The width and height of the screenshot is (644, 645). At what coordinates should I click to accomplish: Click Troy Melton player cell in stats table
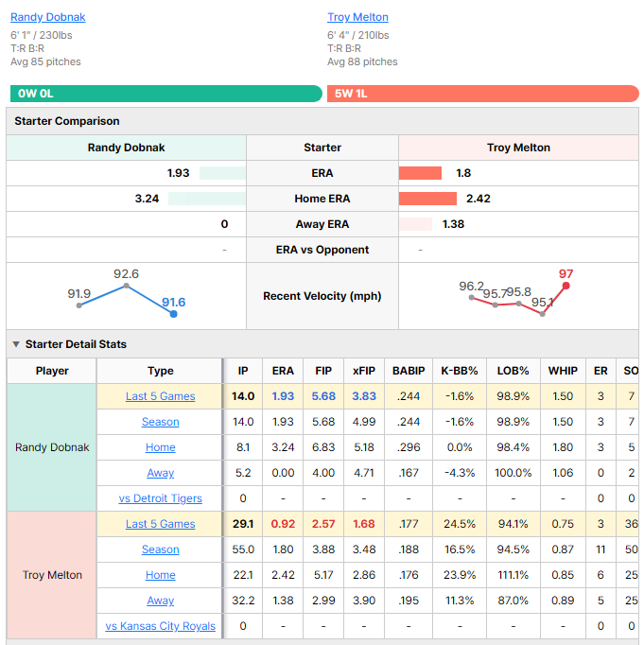[52, 575]
